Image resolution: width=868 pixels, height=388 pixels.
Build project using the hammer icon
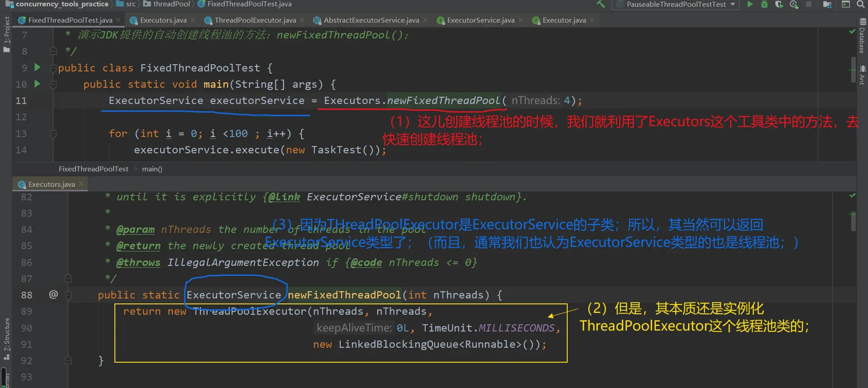pos(601,5)
